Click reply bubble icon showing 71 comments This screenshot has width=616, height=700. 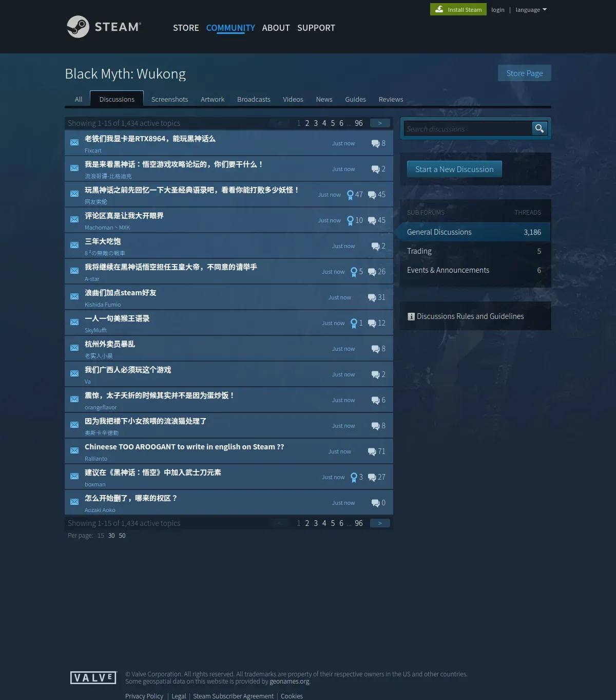pyautogui.click(x=372, y=452)
